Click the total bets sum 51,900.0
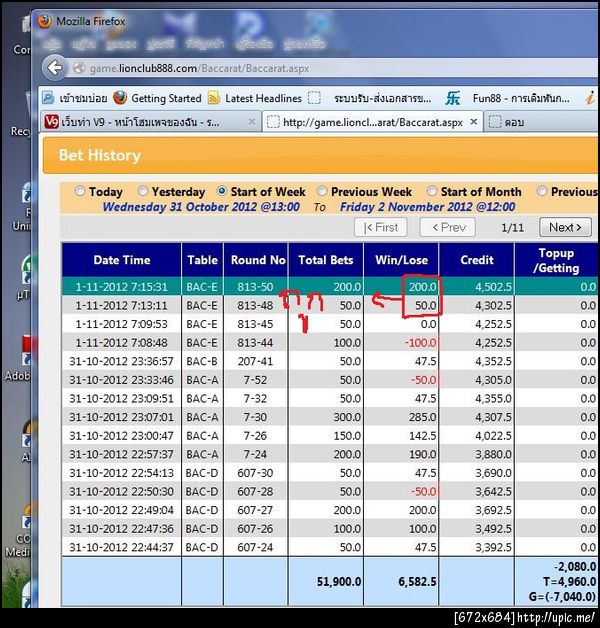 click(339, 582)
